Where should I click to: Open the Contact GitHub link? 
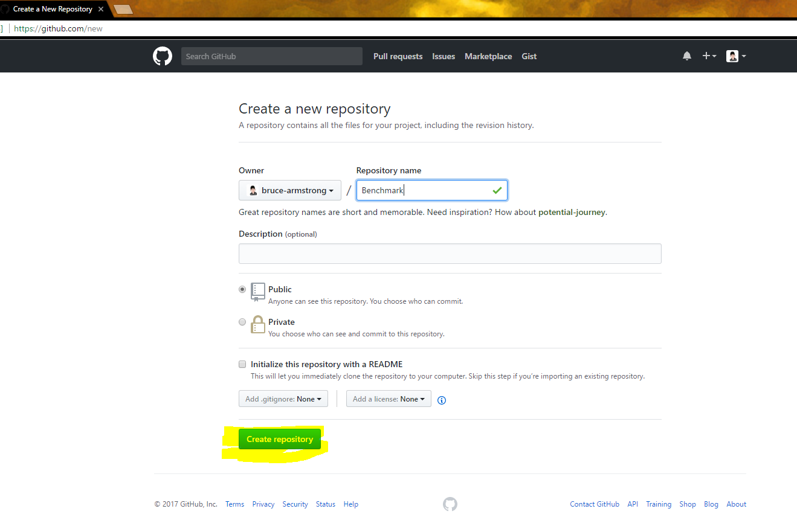595,504
